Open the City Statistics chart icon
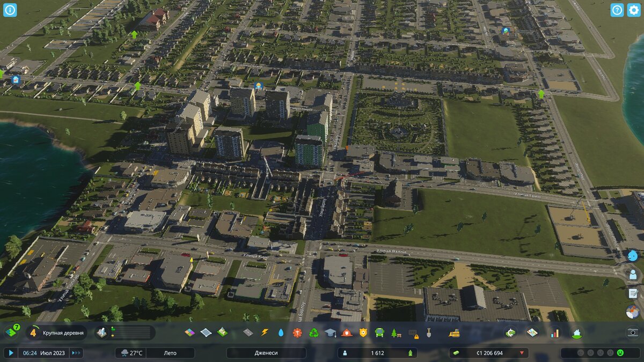The image size is (644, 362). (x=555, y=333)
